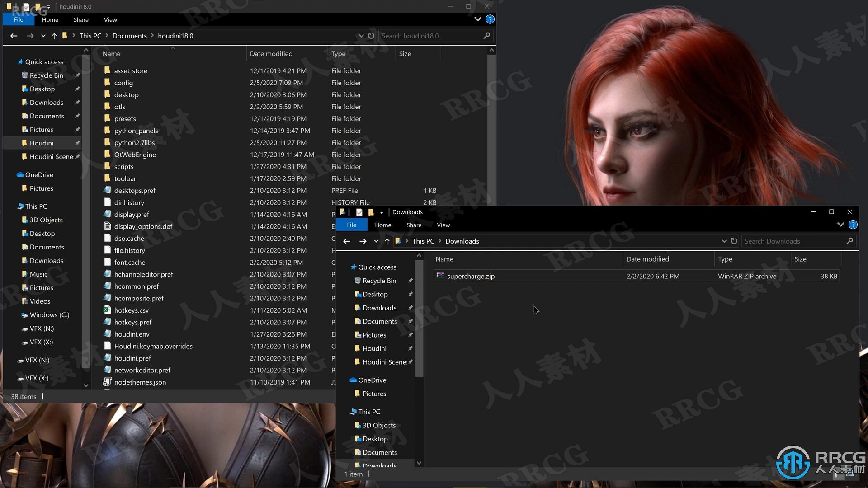Expand This PC breadcrumb chevron in Downloads window
This screenshot has width=868, height=488.
pyautogui.click(x=439, y=241)
